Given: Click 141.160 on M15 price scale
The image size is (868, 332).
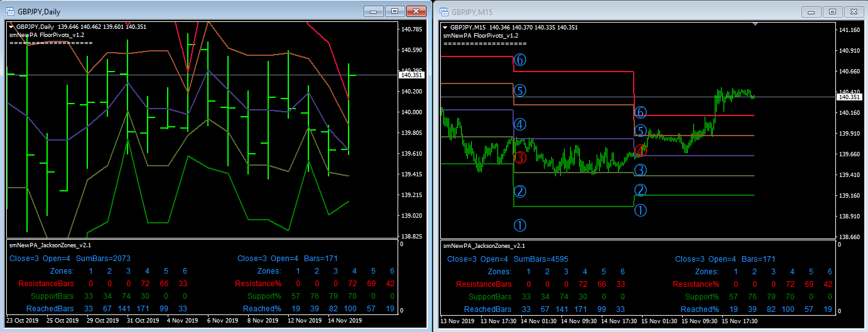Looking at the screenshot, I should pos(850,30).
